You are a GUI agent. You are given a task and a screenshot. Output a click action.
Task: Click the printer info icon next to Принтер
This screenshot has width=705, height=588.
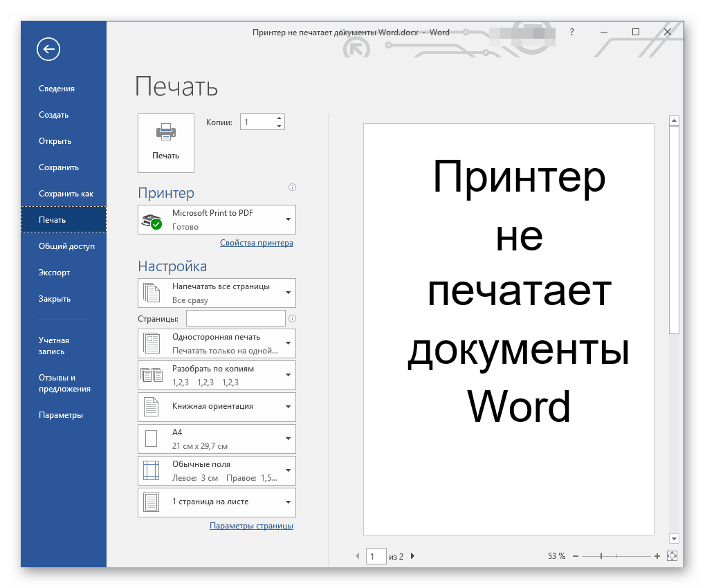[x=292, y=187]
